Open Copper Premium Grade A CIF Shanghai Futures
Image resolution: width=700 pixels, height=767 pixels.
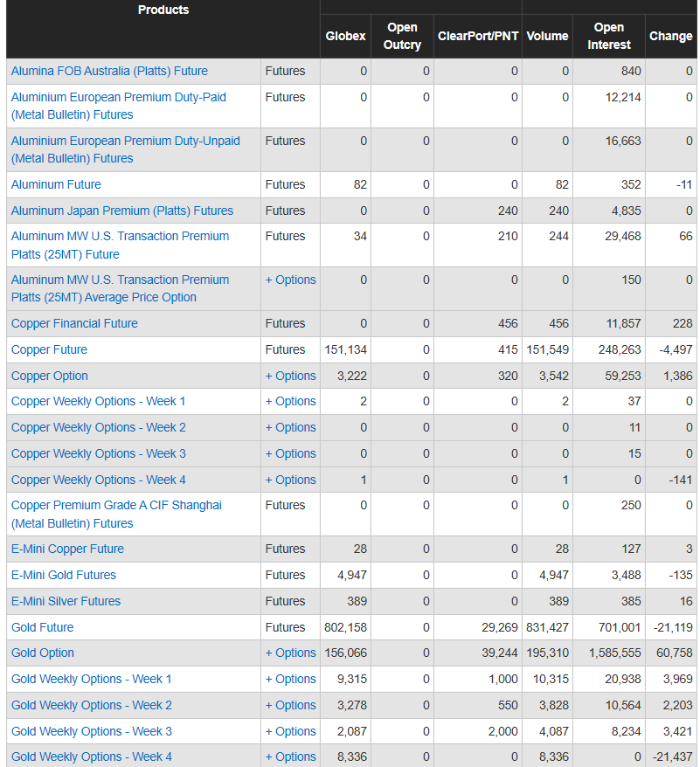(116, 515)
